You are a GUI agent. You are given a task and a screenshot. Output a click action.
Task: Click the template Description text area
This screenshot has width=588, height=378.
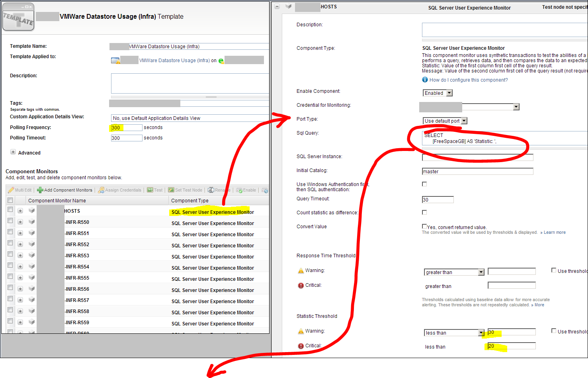(190, 83)
